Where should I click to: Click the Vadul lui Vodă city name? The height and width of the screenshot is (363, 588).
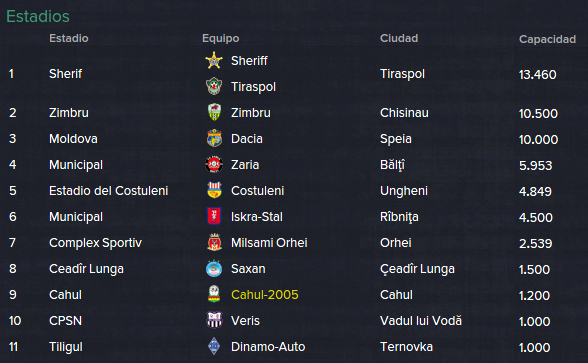click(421, 321)
